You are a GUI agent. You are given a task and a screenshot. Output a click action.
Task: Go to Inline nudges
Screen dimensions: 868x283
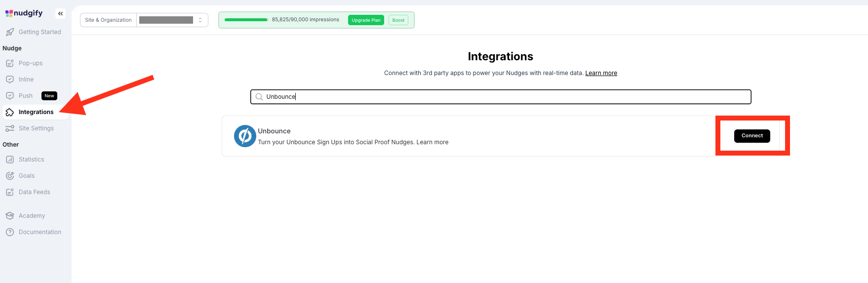click(x=26, y=80)
